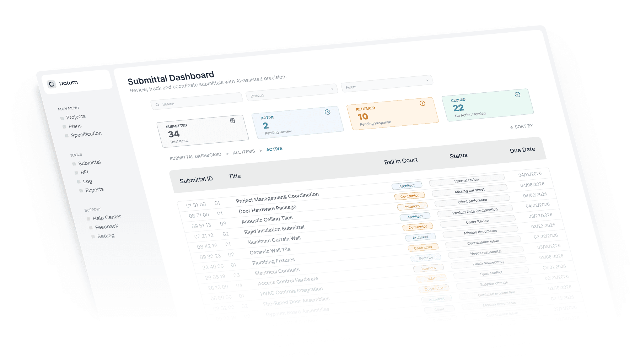Click the Datum logo icon
The image size is (635, 364).
(x=52, y=84)
